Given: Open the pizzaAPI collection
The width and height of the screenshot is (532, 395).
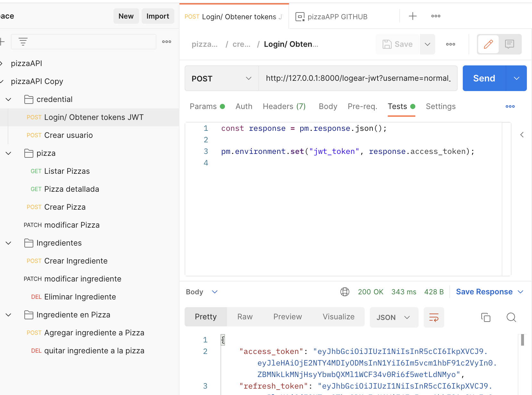Looking at the screenshot, I should [27, 63].
